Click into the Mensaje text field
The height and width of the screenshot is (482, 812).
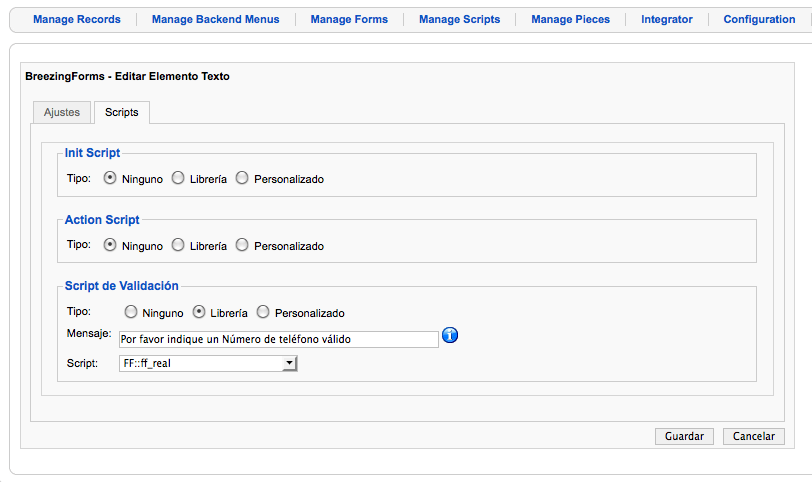coord(279,340)
